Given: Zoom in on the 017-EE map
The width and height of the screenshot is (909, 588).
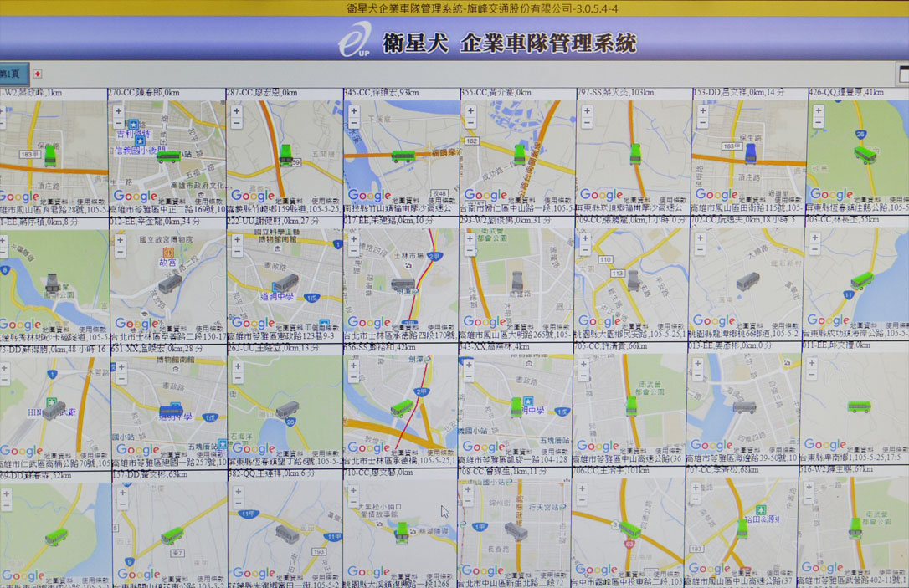Looking at the screenshot, I should click(353, 238).
